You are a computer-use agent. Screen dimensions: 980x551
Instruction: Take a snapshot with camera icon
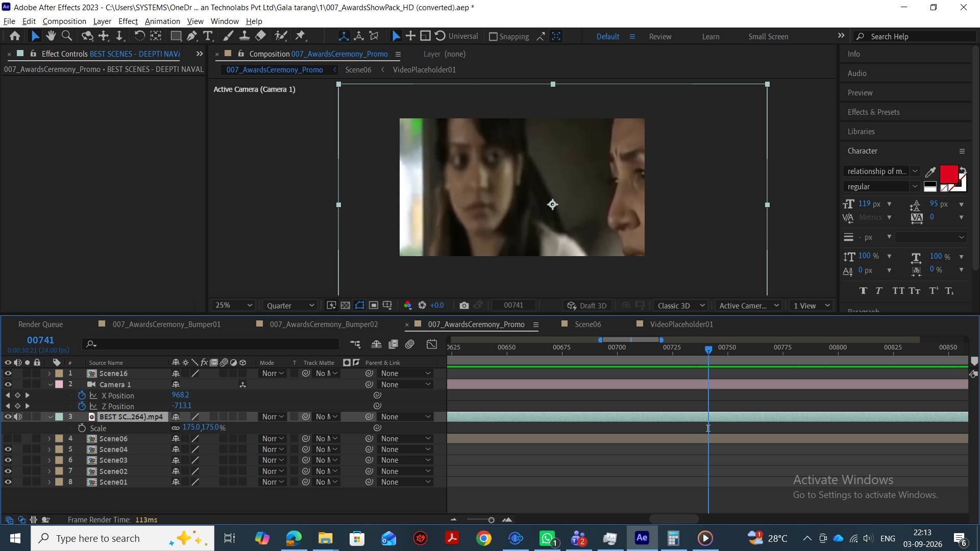[x=464, y=305]
